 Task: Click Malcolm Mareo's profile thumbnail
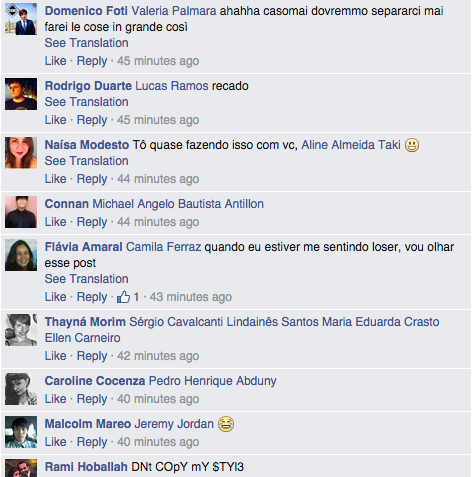[x=21, y=432]
